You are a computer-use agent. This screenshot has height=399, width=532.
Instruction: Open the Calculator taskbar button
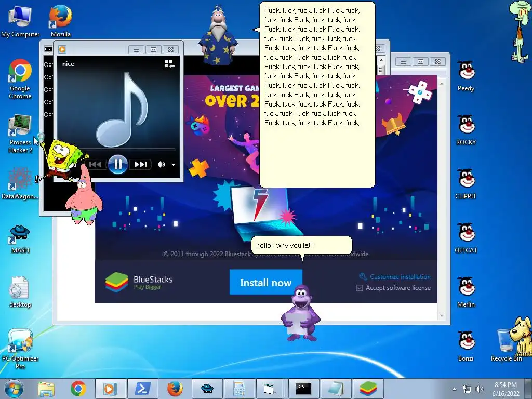pyautogui.click(x=239, y=389)
